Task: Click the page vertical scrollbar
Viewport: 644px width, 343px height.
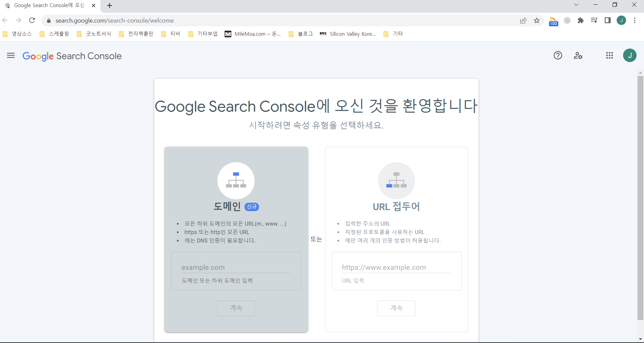Action: pos(640,198)
